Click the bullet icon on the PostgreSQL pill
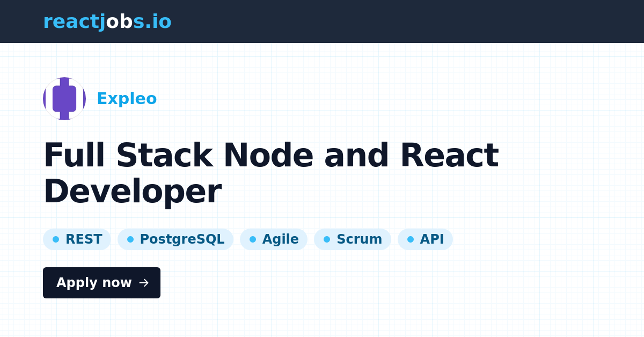The image size is (644, 337). click(130, 239)
